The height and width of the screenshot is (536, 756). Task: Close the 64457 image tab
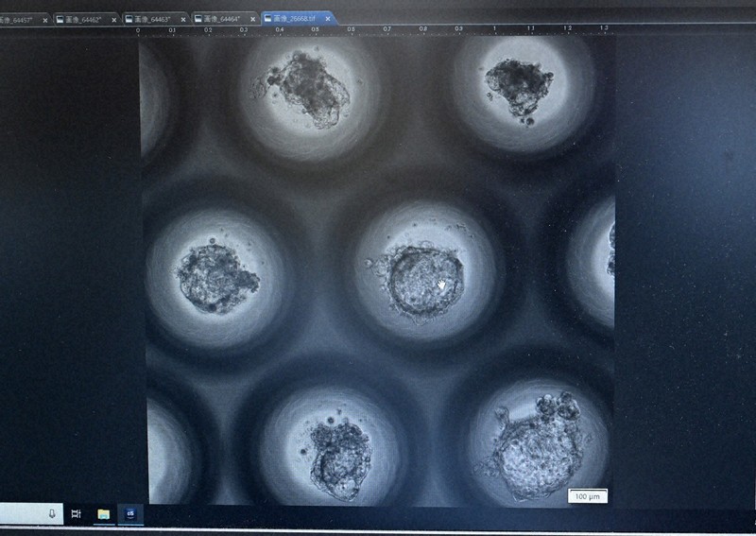44,20
